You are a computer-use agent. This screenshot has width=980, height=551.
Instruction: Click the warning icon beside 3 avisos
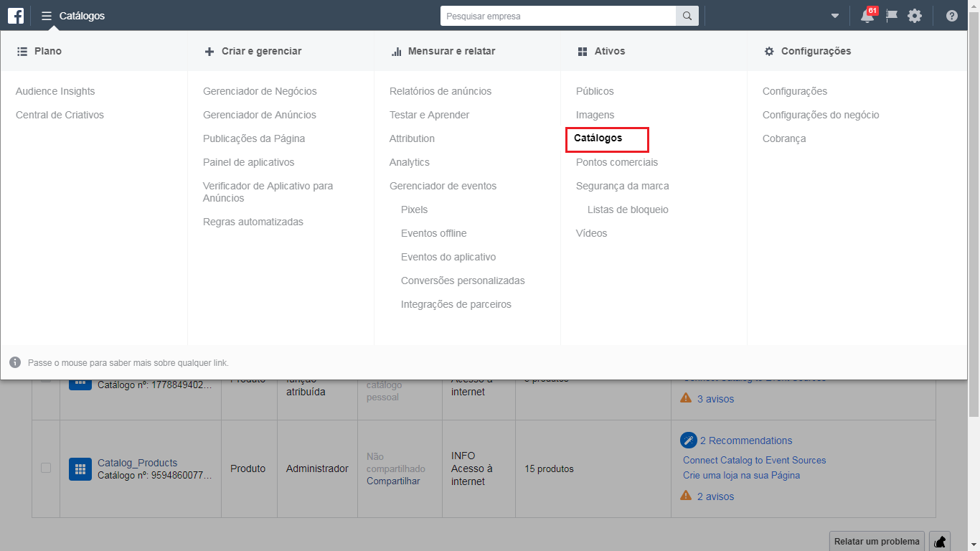coord(686,398)
